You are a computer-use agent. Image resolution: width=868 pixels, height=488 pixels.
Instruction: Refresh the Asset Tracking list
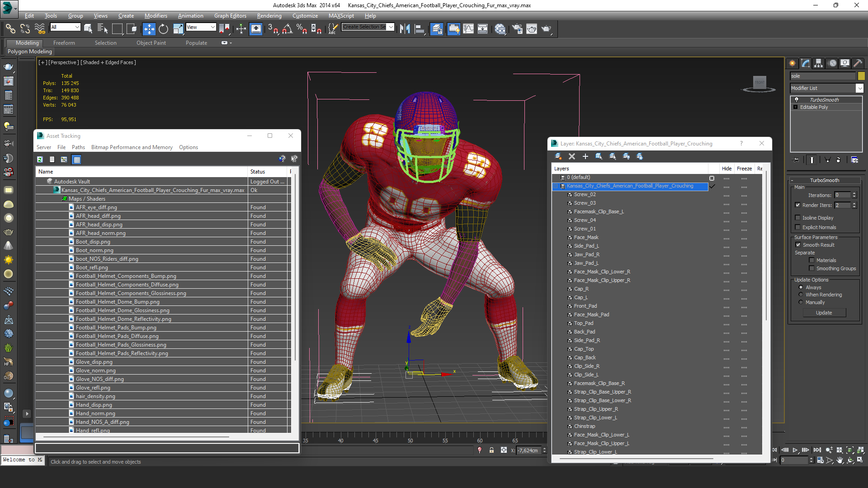coord(40,160)
